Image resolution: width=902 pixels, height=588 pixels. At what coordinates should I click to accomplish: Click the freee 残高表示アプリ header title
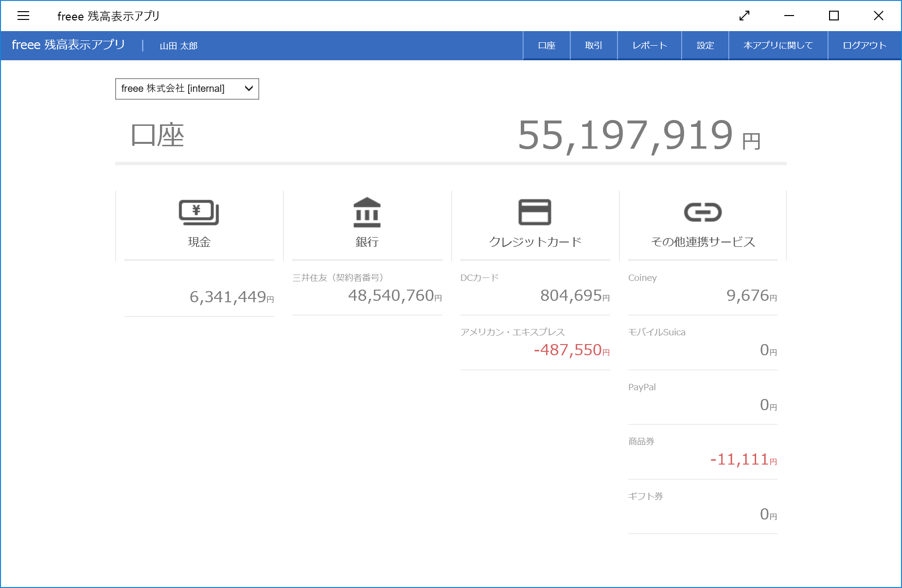(69, 45)
